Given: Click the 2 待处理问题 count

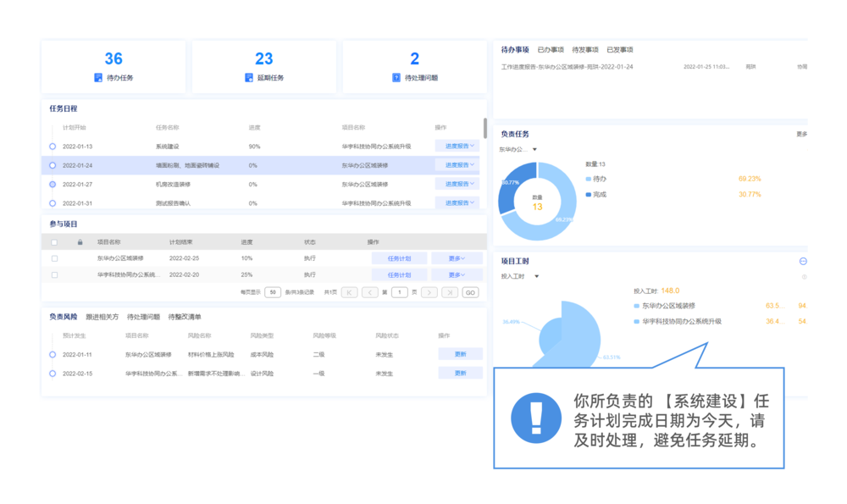Looking at the screenshot, I should pyautogui.click(x=414, y=58).
